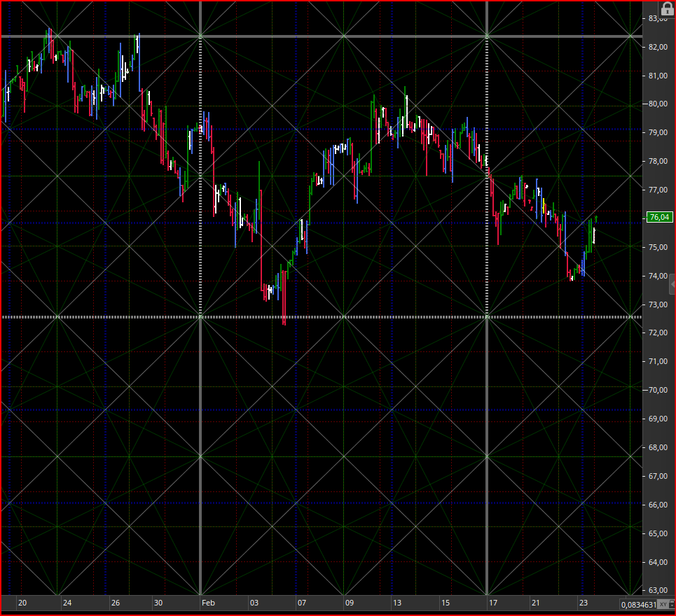676x616 pixels.
Task: Click the 30 date label on time axis
Action: (x=158, y=603)
